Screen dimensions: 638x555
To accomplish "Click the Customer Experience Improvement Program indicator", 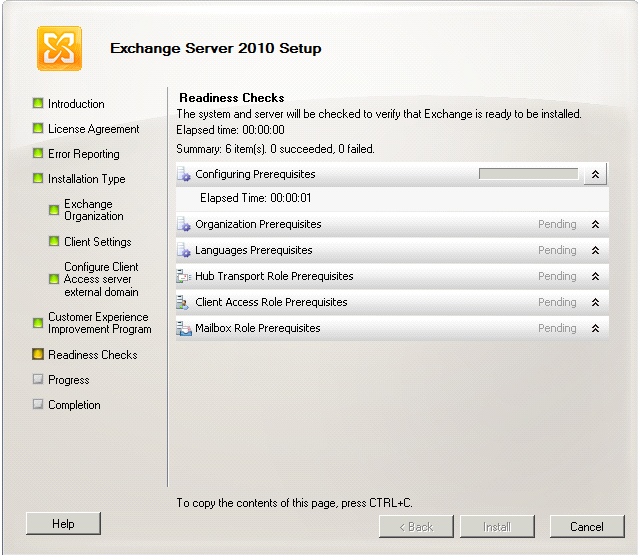I will pos(38,323).
